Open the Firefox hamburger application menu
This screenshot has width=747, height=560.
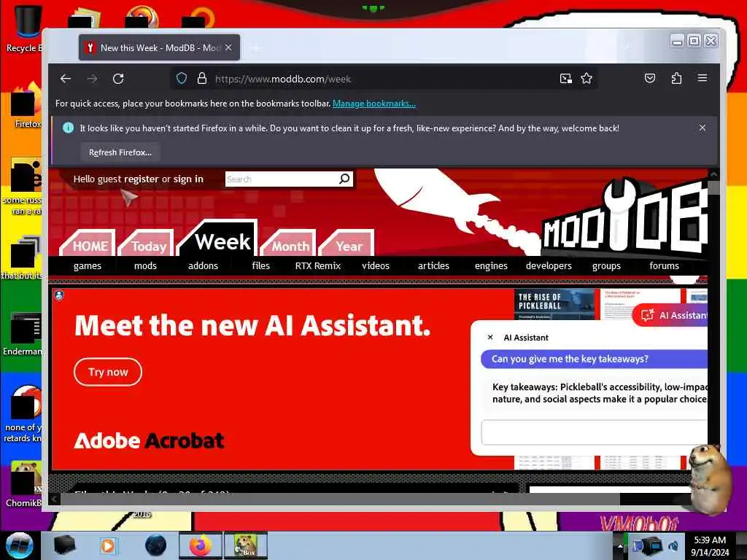pos(703,78)
